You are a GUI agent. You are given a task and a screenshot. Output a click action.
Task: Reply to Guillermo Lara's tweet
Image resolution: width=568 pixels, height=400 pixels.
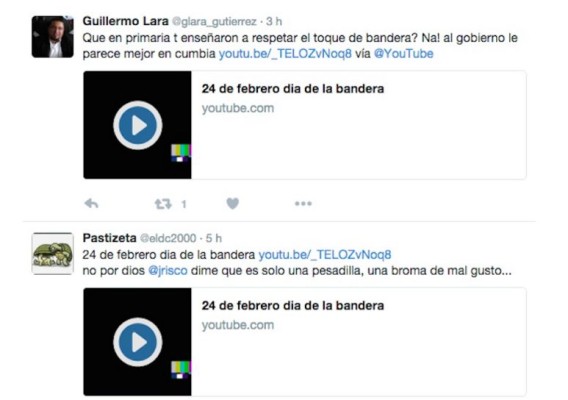pyautogui.click(x=91, y=204)
